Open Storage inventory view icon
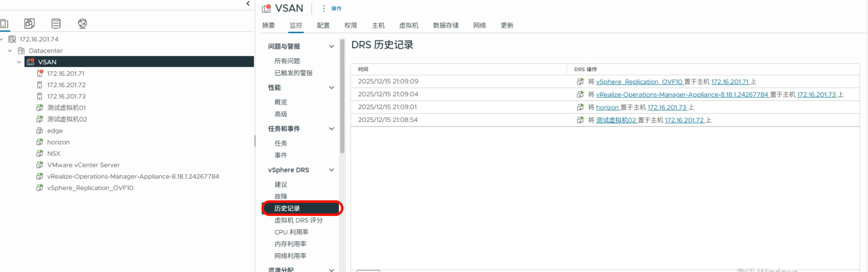This screenshot has width=868, height=272. click(56, 23)
